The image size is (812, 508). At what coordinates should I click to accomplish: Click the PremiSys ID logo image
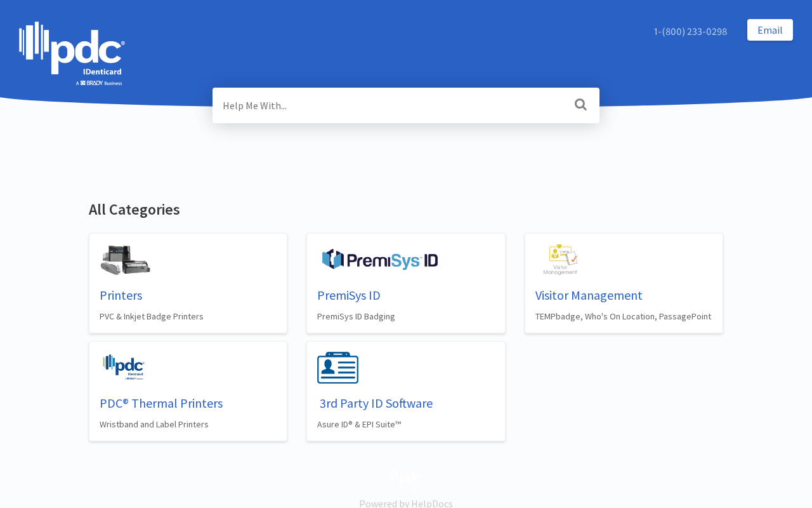tap(379, 260)
